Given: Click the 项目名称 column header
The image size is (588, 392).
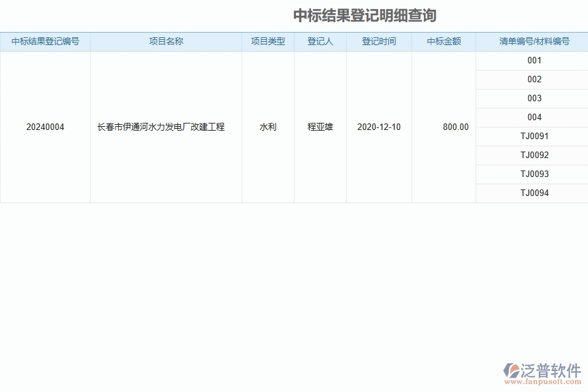Looking at the screenshot, I should 165,41.
